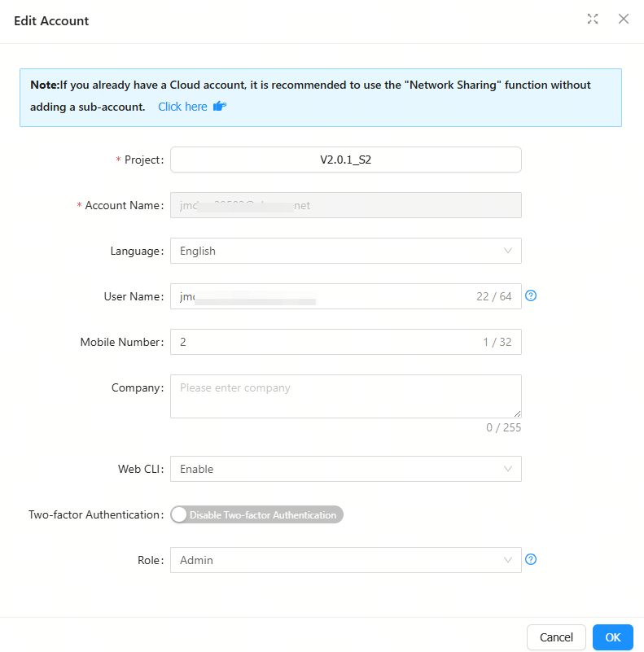The height and width of the screenshot is (652, 644).
Task: Expand the dialog to full screen
Action: click(x=593, y=20)
